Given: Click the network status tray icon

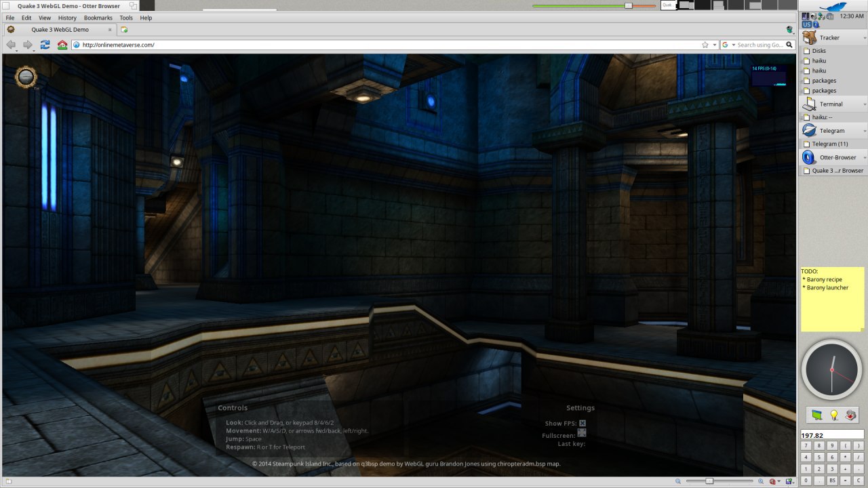Looking at the screenshot, I should [822, 16].
